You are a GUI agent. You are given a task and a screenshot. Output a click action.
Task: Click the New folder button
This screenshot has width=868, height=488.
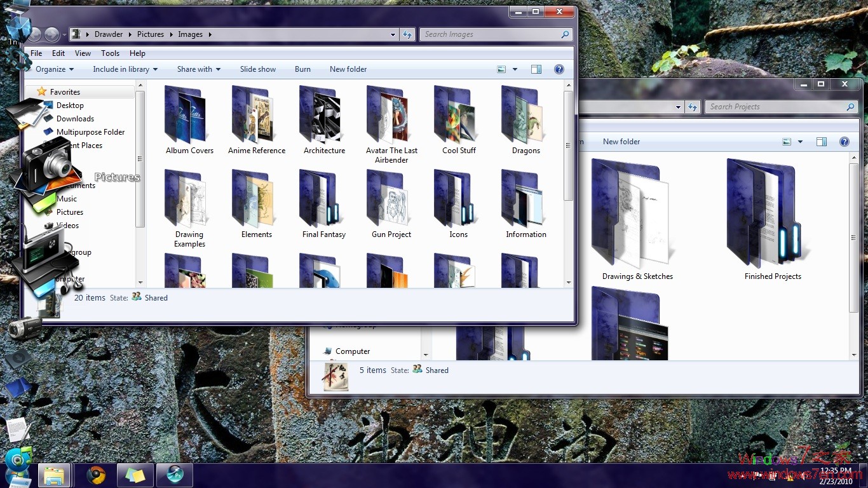348,69
